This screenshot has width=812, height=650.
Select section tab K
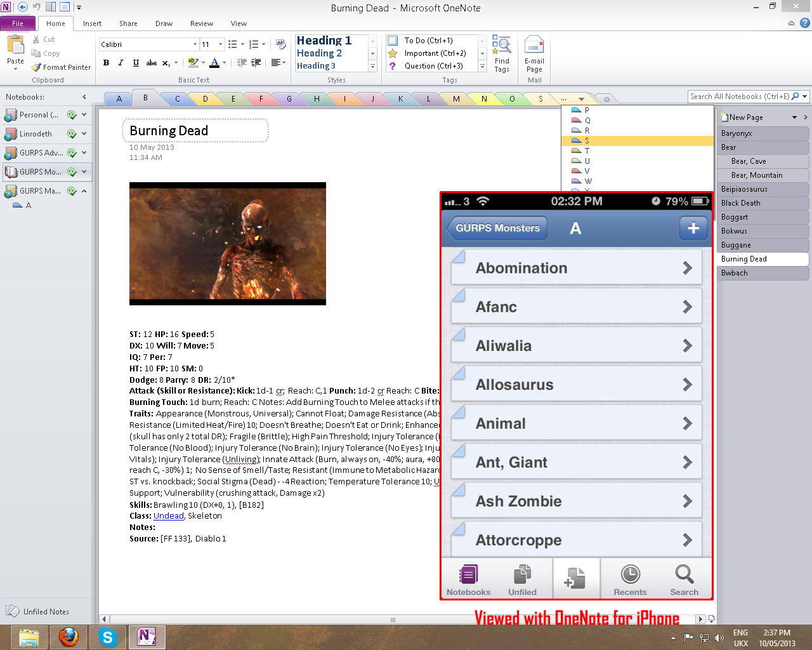400,99
